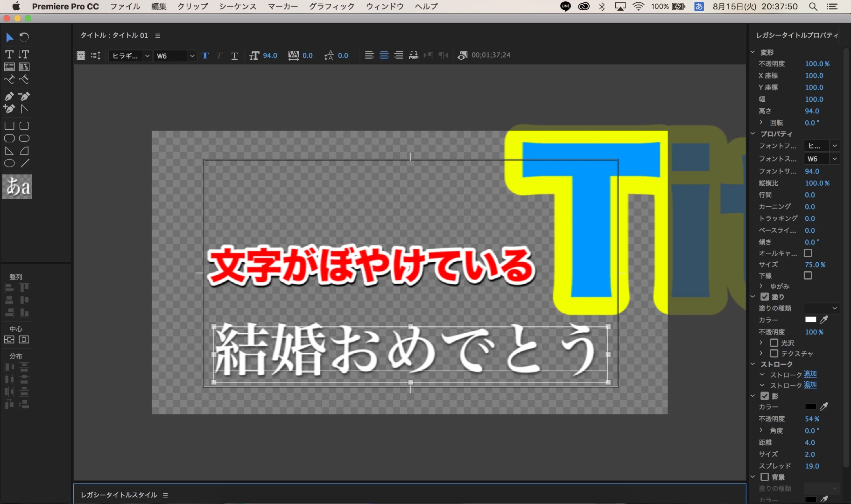Image resolution: width=851 pixels, height=504 pixels.
Task: Expand the 回転 rotation row
Action: click(x=761, y=122)
